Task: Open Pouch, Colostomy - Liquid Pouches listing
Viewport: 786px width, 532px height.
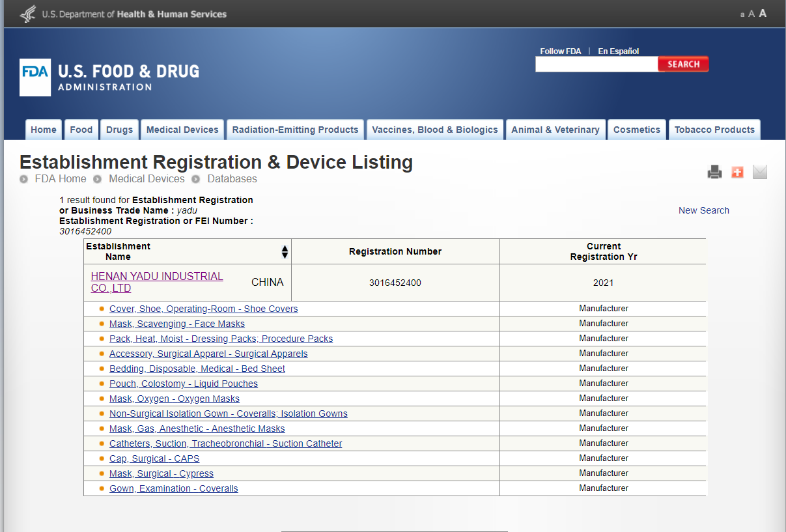Action: point(184,384)
